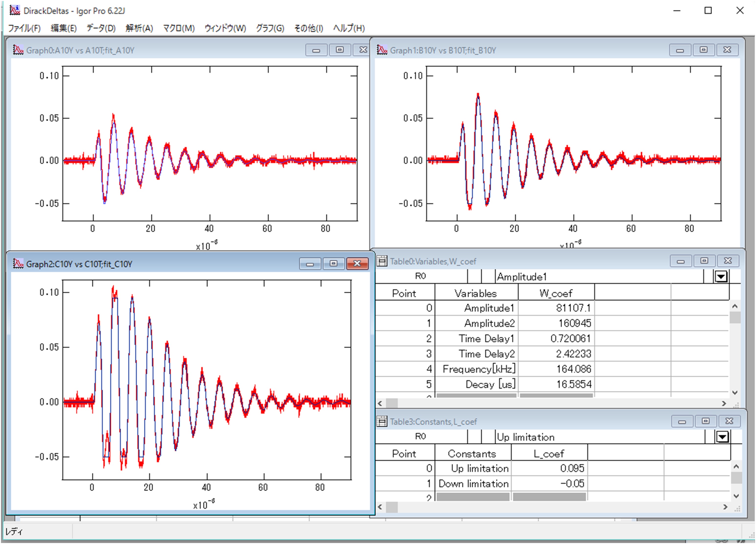
Task: Click the Graph1 window icon
Action: [x=382, y=50]
